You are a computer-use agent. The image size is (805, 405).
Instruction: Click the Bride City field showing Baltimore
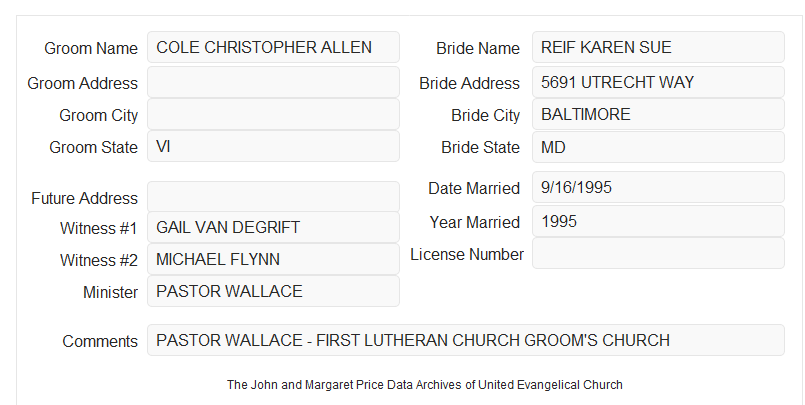[x=658, y=114]
